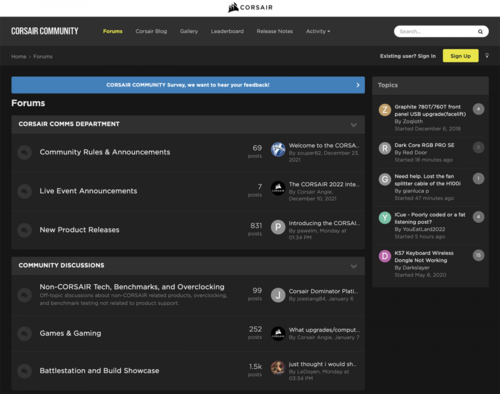Click the Y avatar for YouEatLard2022 topic

pos(385,218)
